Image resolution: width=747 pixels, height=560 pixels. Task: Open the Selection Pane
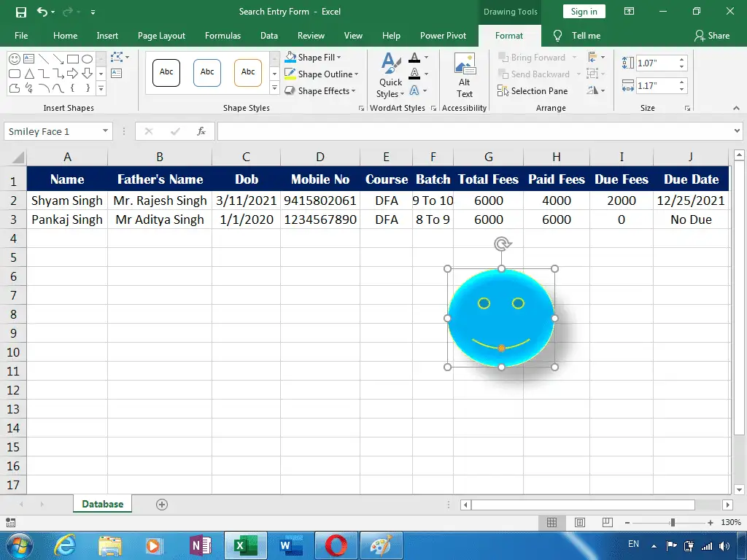(532, 91)
